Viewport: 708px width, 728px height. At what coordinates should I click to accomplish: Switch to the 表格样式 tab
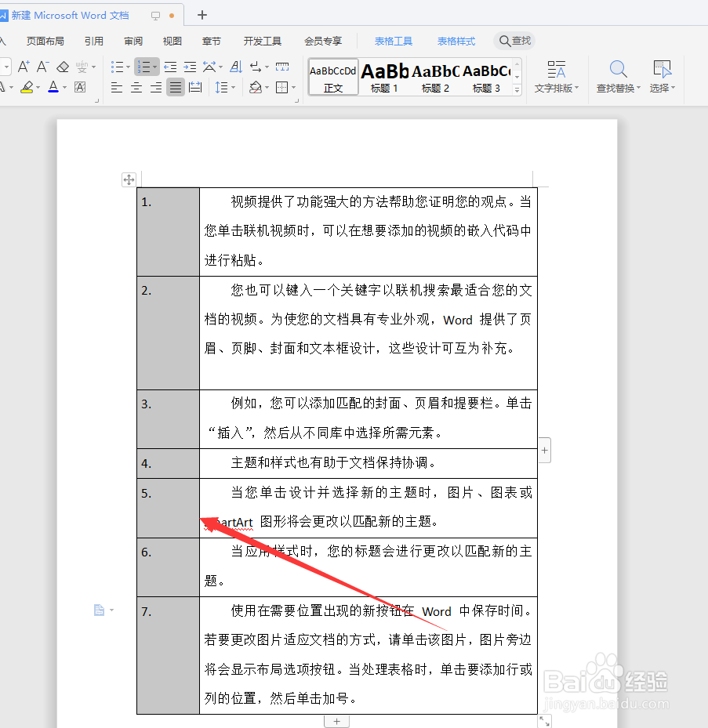click(x=456, y=42)
